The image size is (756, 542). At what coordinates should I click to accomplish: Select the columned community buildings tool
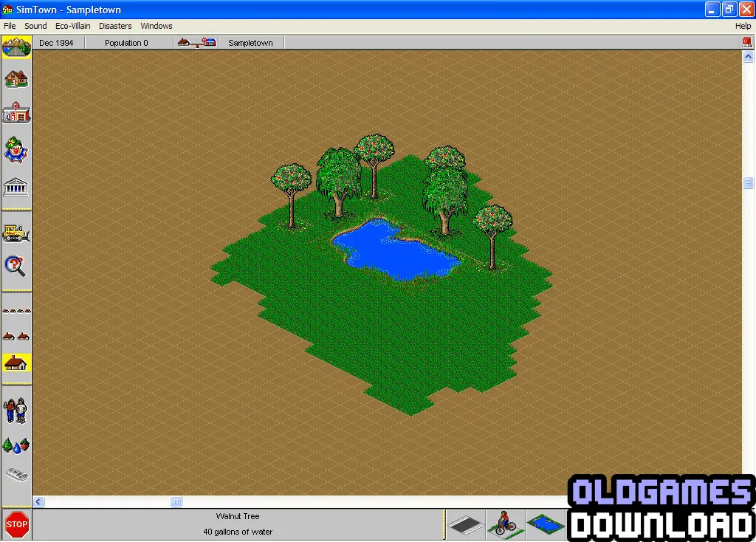point(16,187)
